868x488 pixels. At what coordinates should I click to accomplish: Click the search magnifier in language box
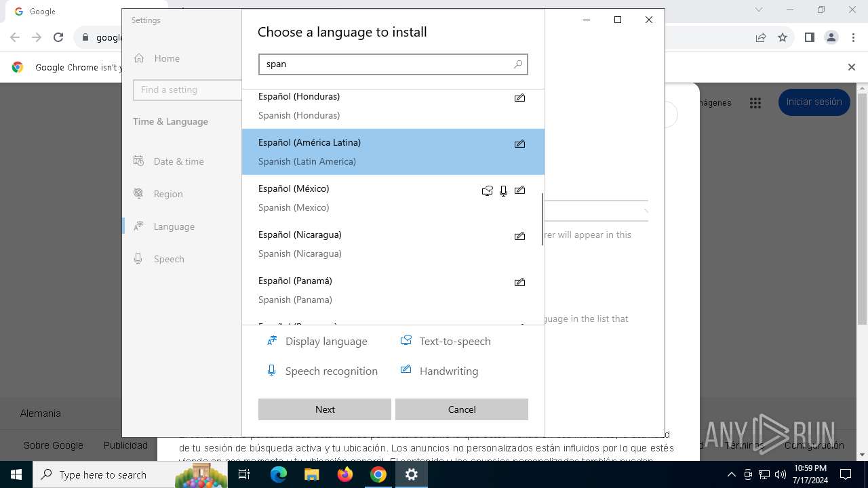click(518, 64)
